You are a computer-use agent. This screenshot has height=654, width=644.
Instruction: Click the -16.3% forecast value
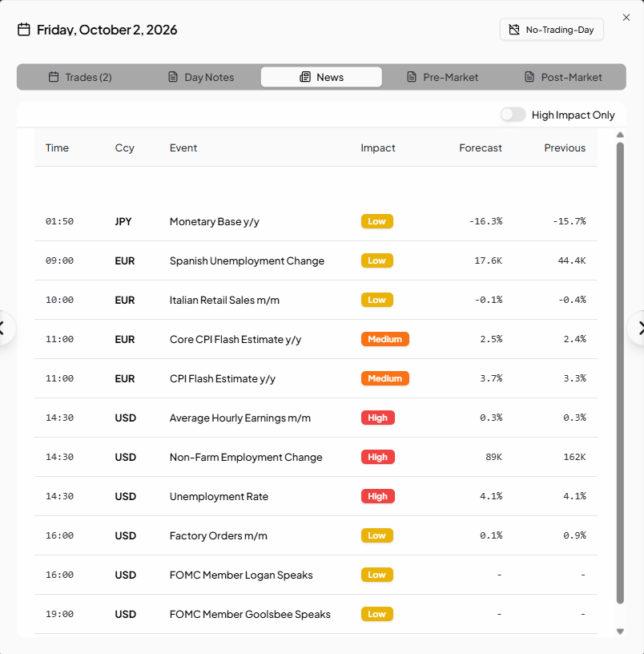485,221
